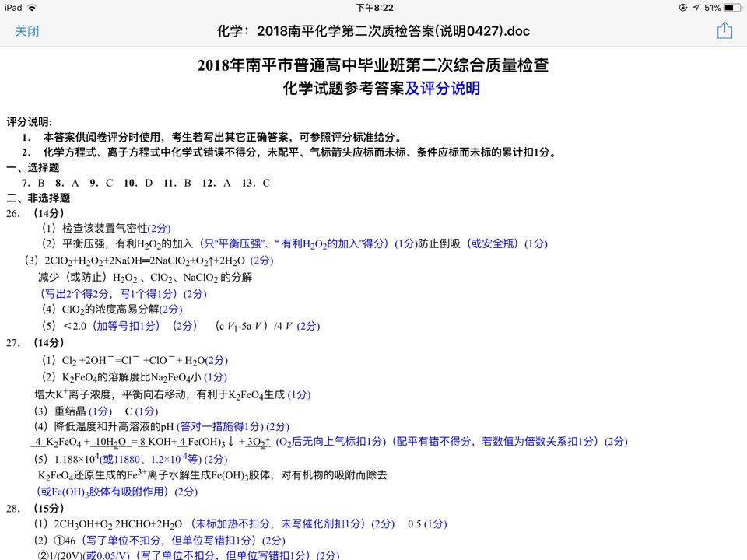Tap the 下午8:22 clock in the status bar
747x560 pixels.
coord(374,7)
